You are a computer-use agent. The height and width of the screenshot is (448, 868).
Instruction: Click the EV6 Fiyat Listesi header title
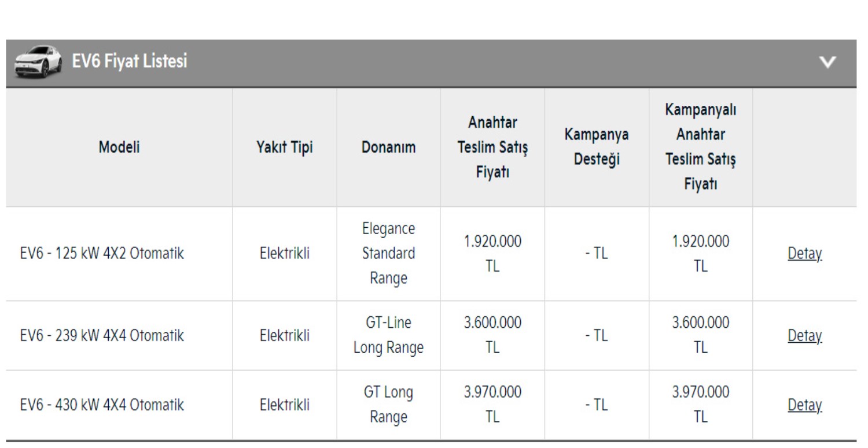pos(129,61)
